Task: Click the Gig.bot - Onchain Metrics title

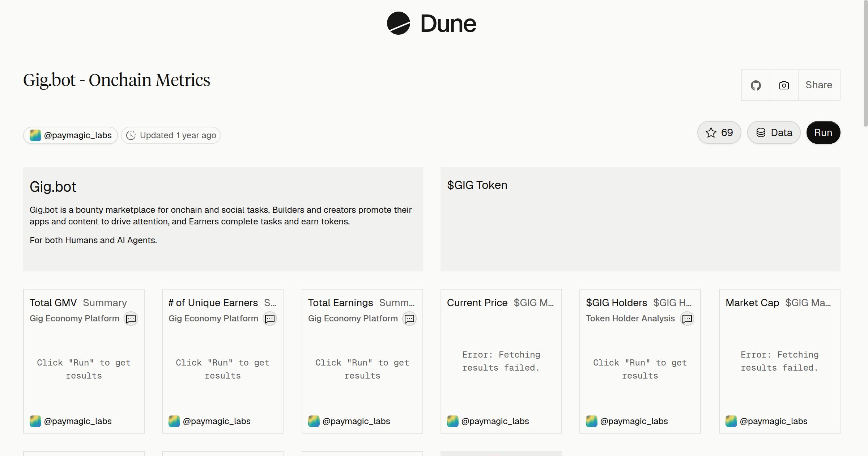Action: tap(116, 80)
